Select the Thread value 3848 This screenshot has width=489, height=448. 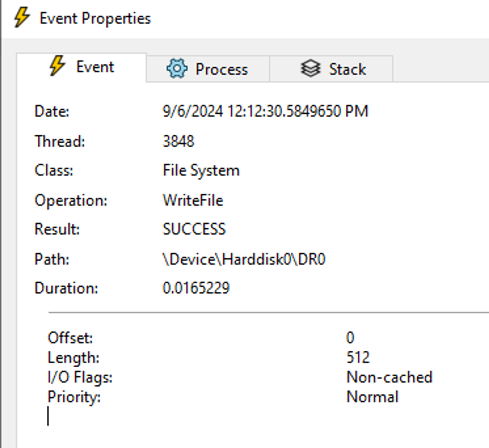coord(178,141)
